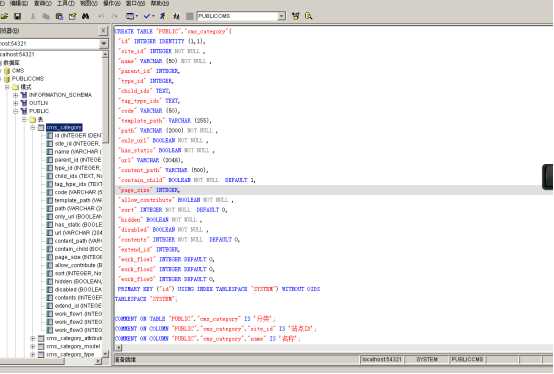Click the cms_category_type table icon

point(41,355)
